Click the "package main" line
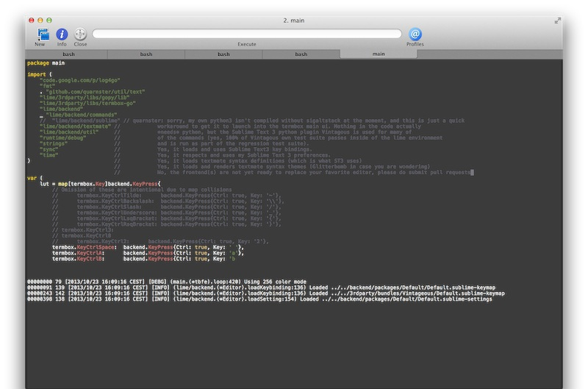 pos(46,63)
